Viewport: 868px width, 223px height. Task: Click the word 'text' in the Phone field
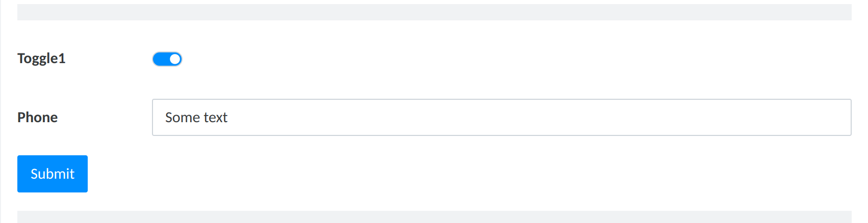point(216,118)
